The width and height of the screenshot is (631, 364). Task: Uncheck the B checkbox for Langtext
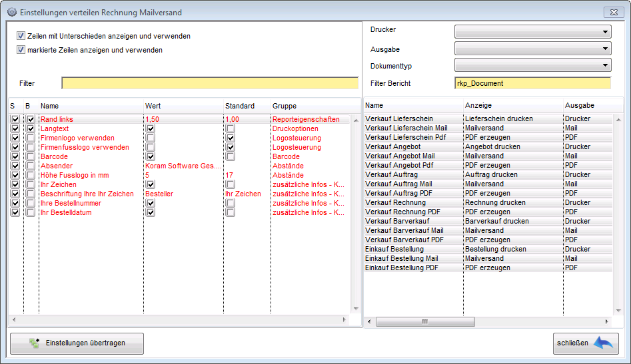pyautogui.click(x=31, y=128)
